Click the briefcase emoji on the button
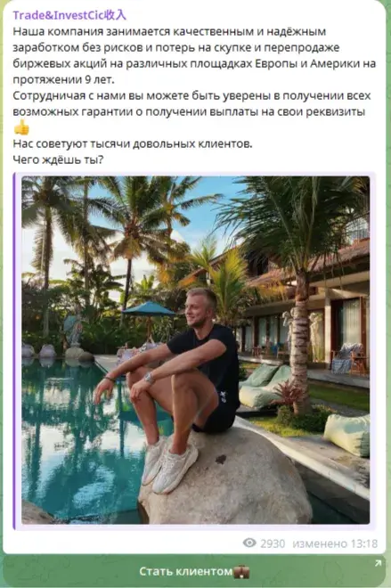Image resolution: width=391 pixels, height=588 pixels. (x=241, y=571)
